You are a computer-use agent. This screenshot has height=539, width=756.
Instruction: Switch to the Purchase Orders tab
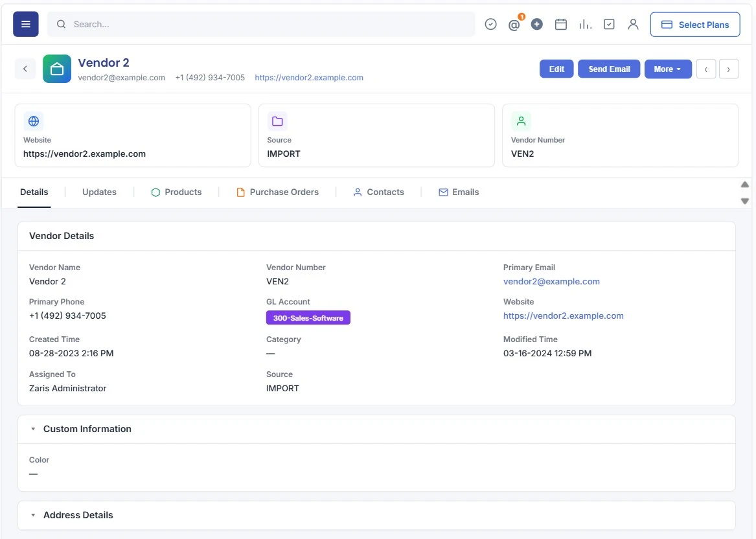277,192
